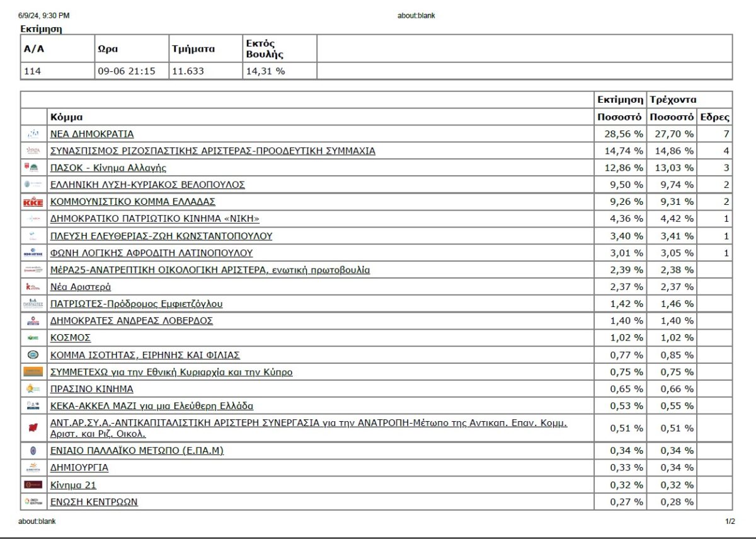Image resolution: width=756 pixels, height=539 pixels.
Task: Click the Κόμμα Ισότητας round logo
Action: pyautogui.click(x=33, y=355)
